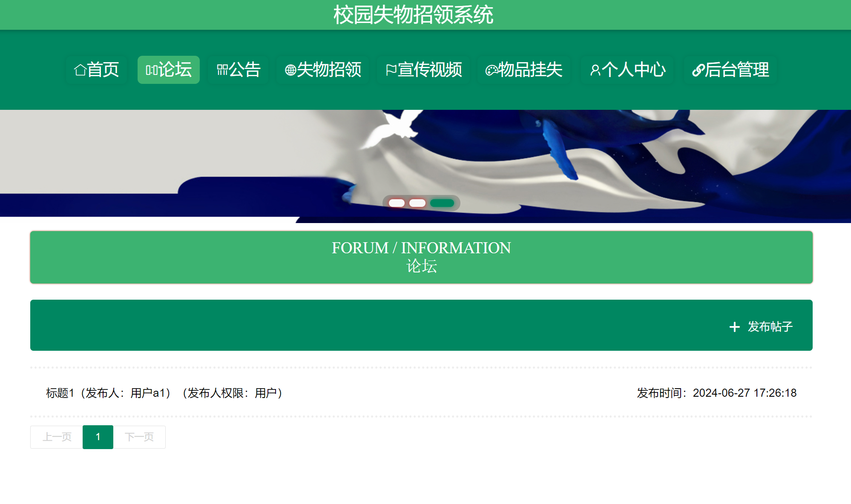Switch to the 公告 section

[238, 70]
